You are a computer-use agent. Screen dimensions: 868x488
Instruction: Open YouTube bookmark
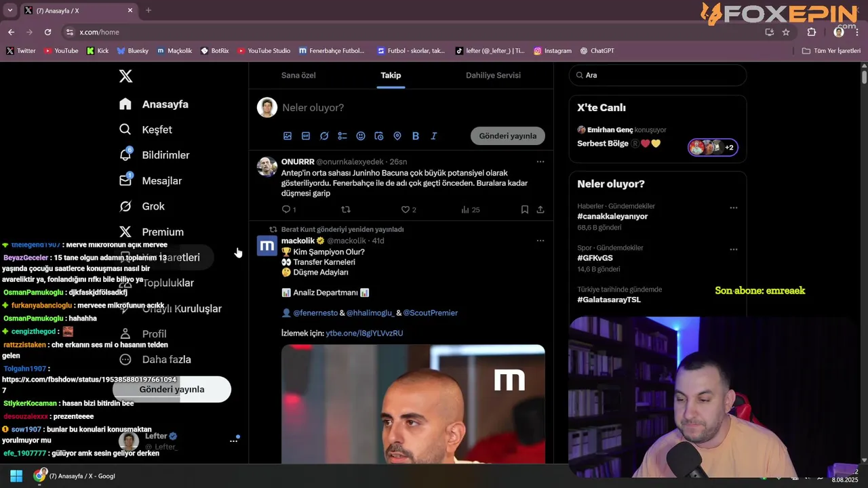coord(61,51)
